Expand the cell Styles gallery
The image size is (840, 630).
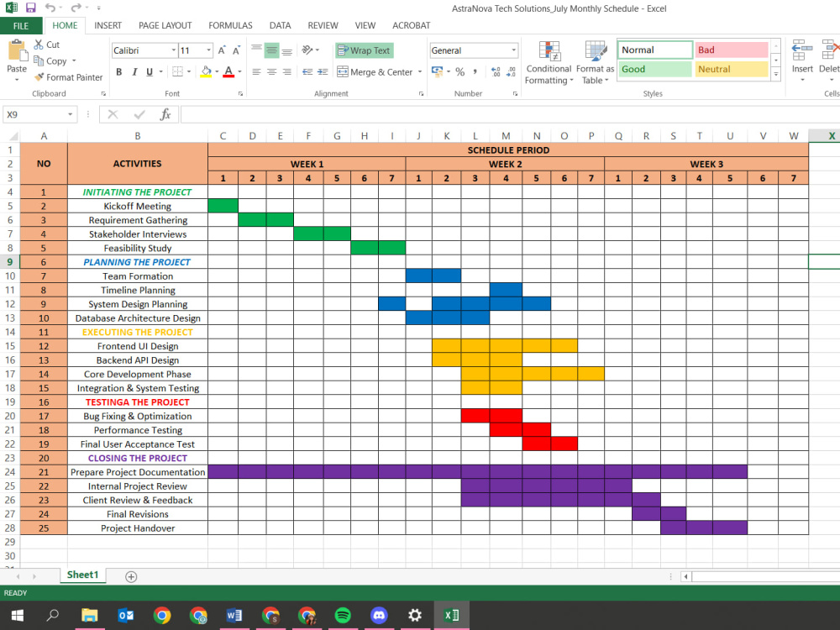(x=775, y=75)
